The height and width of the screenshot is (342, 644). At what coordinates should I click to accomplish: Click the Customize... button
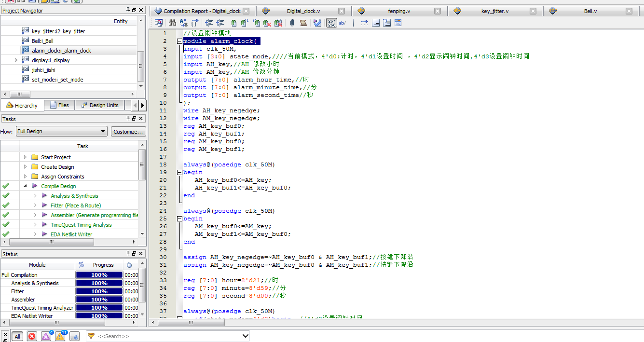128,131
